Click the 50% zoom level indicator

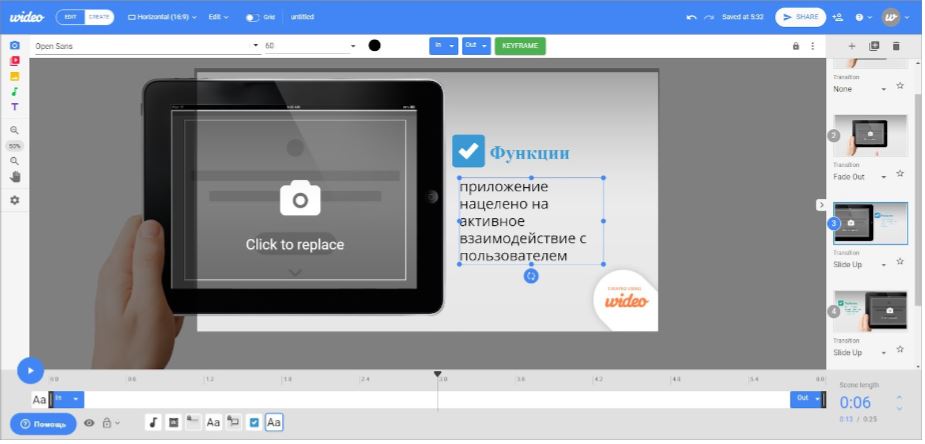(15, 146)
